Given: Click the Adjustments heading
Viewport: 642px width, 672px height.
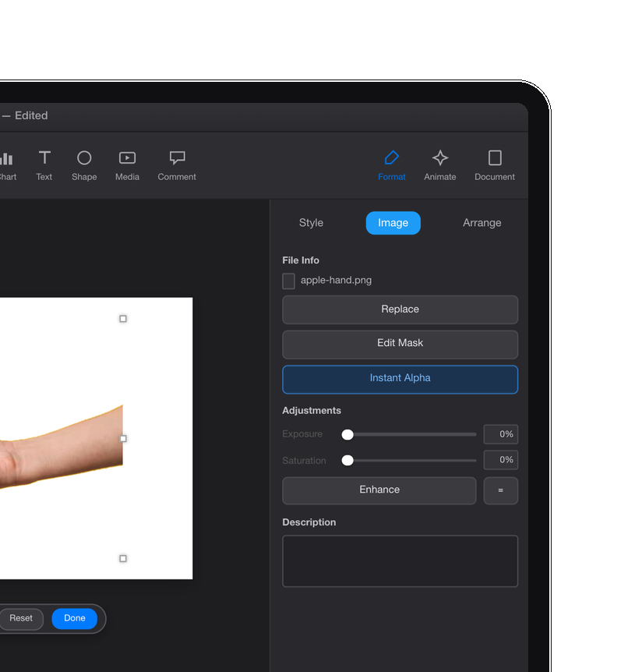Looking at the screenshot, I should click(312, 411).
